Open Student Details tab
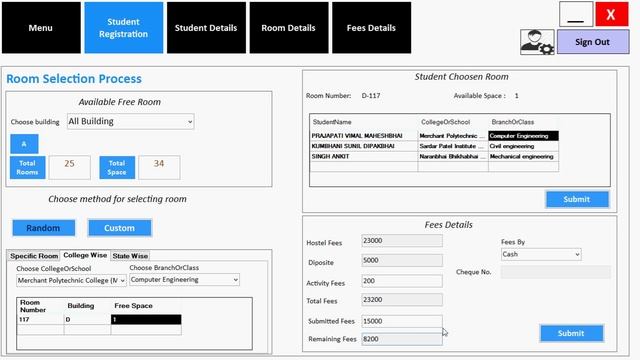 pyautogui.click(x=206, y=28)
